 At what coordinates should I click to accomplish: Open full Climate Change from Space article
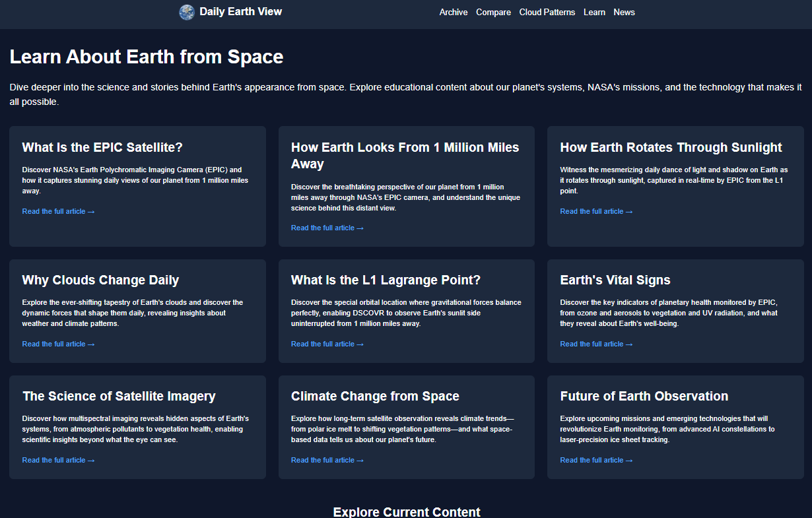[327, 461]
